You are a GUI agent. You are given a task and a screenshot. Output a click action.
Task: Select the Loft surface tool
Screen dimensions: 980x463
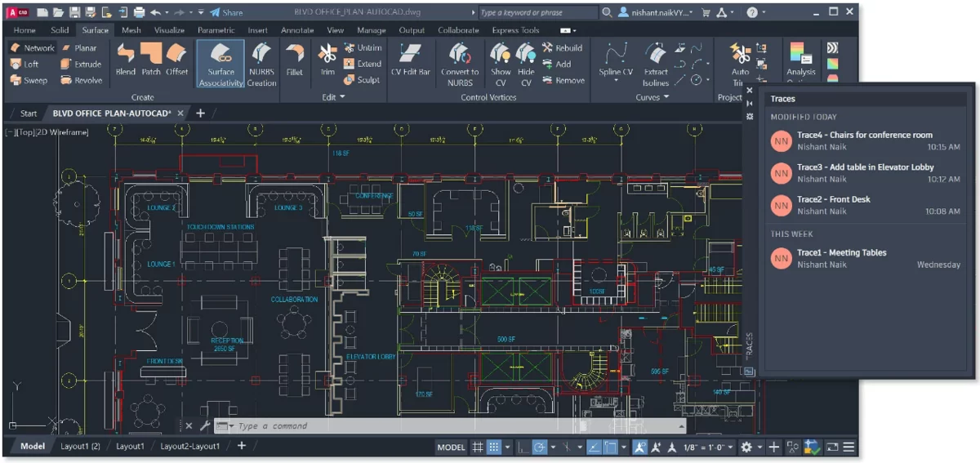point(24,64)
